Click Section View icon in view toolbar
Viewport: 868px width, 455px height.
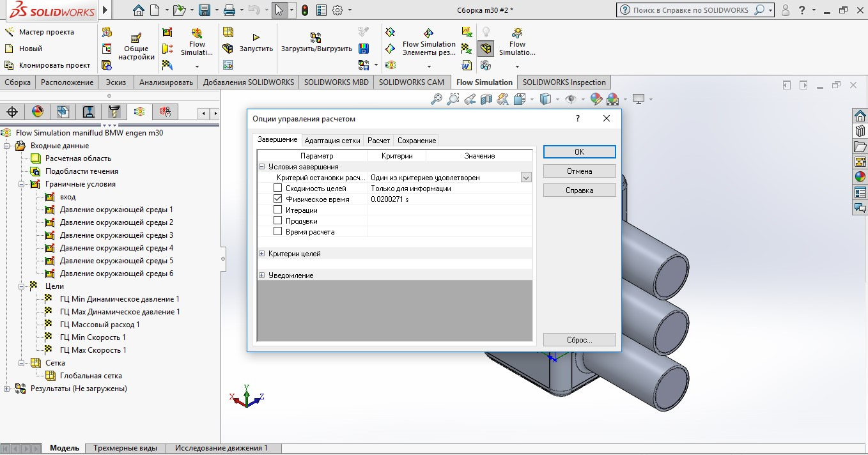pos(486,99)
